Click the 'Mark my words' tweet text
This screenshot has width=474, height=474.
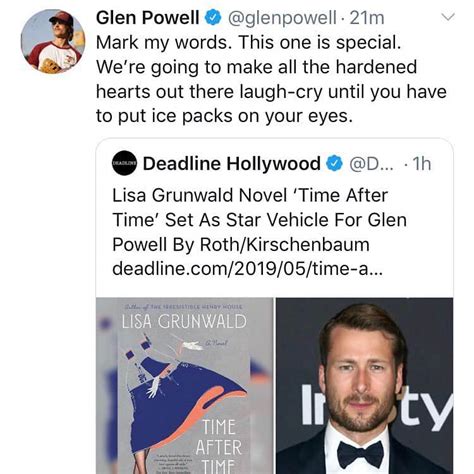point(271,79)
